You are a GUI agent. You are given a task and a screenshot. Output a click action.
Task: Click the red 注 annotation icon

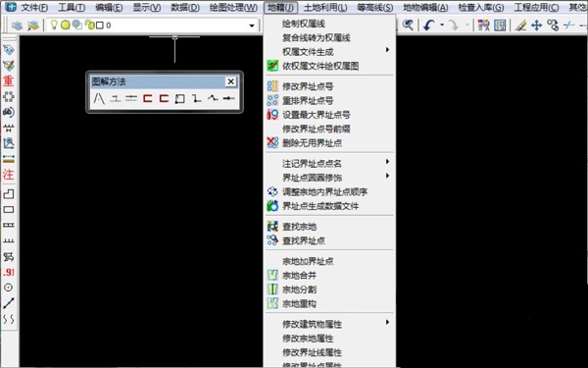tap(8, 175)
